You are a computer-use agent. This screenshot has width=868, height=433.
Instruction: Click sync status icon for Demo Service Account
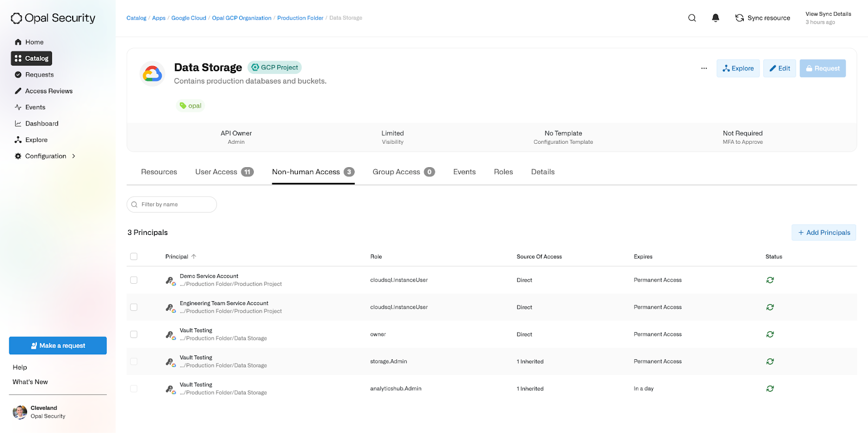pyautogui.click(x=770, y=280)
